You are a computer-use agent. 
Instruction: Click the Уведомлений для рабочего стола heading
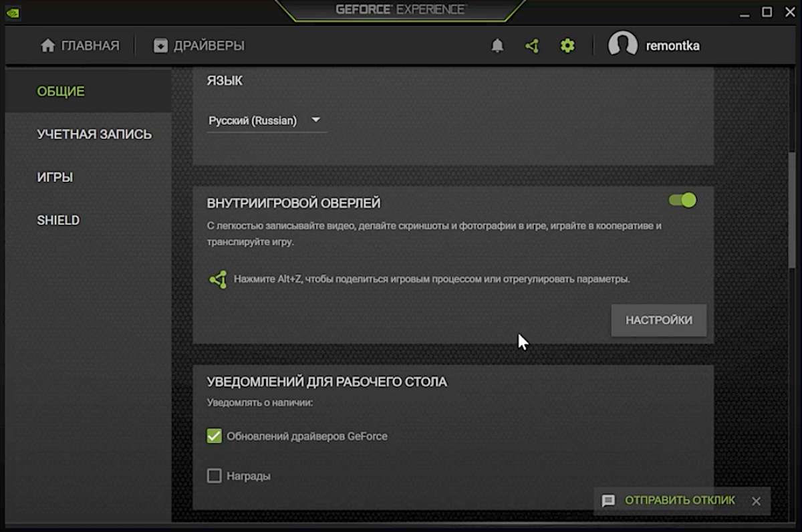(327, 382)
